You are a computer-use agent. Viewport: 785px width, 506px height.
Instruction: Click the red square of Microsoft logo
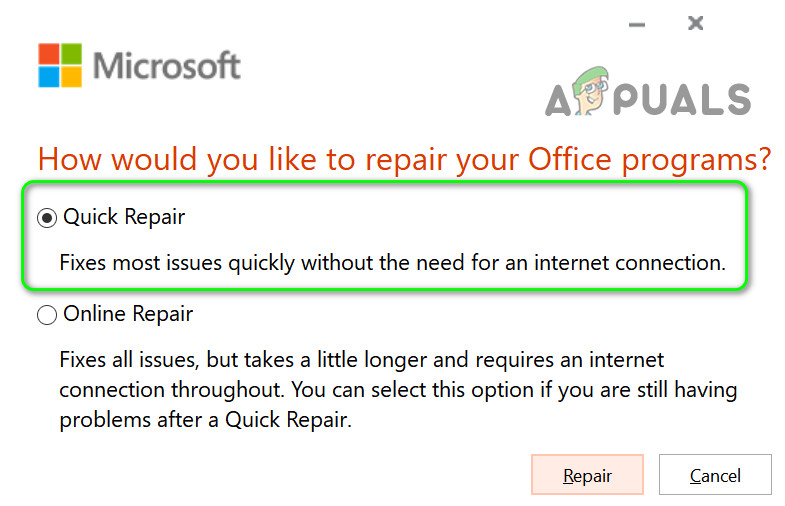[49, 53]
